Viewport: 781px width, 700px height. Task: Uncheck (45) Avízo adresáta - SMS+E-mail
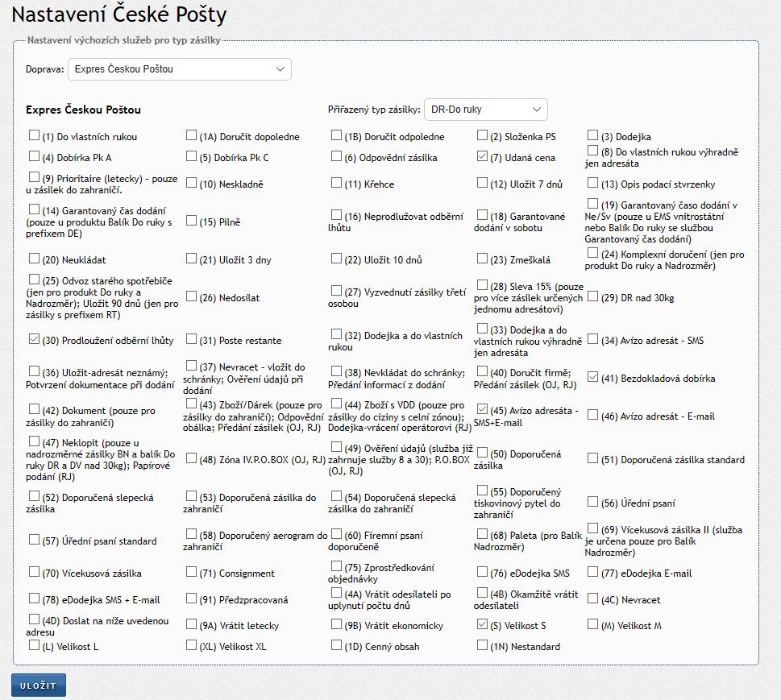(482, 409)
